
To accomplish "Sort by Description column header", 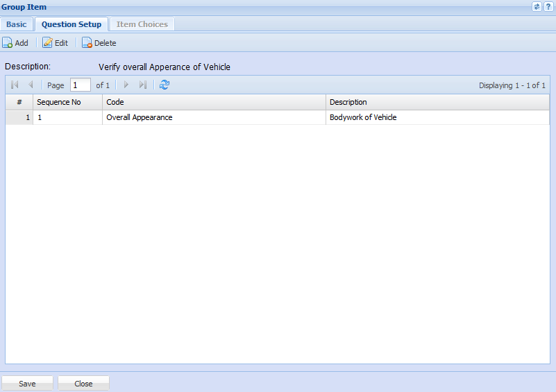I will 437,102.
